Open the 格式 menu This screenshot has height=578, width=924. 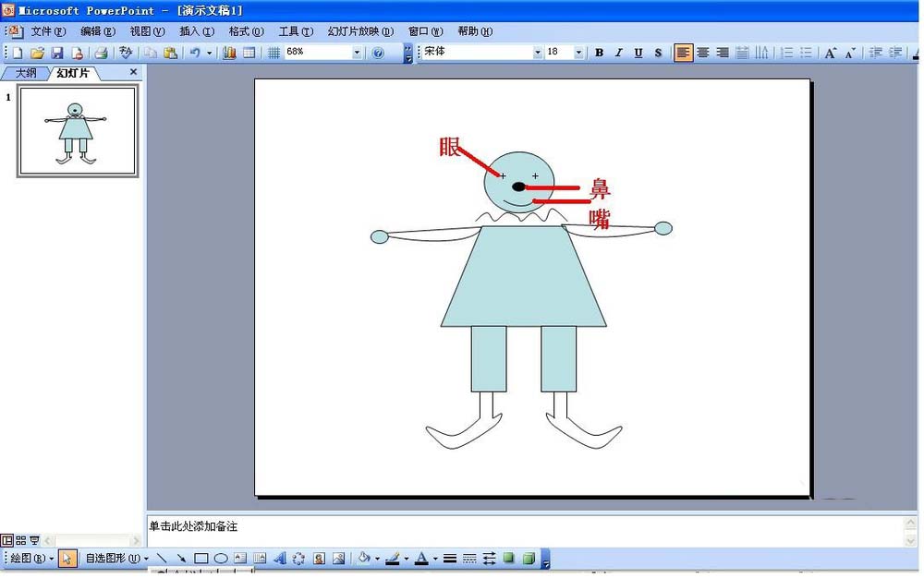click(247, 31)
